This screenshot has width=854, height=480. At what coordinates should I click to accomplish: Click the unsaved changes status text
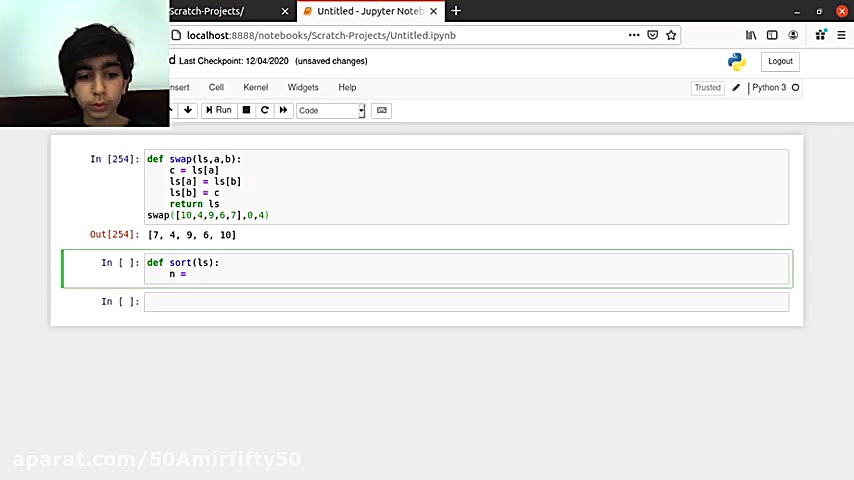[x=331, y=61]
